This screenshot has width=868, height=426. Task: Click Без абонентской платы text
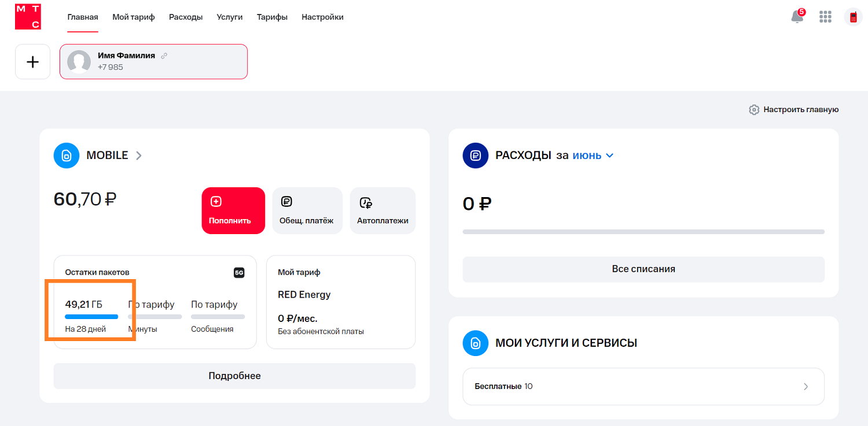321,332
